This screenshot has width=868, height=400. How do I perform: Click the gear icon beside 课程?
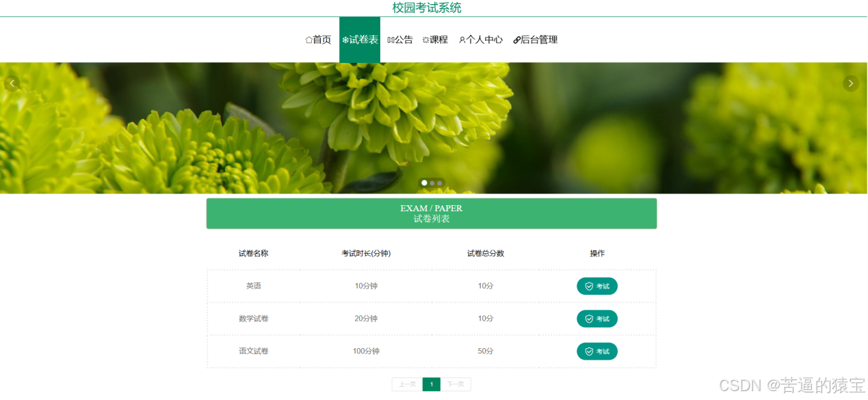[x=425, y=40]
